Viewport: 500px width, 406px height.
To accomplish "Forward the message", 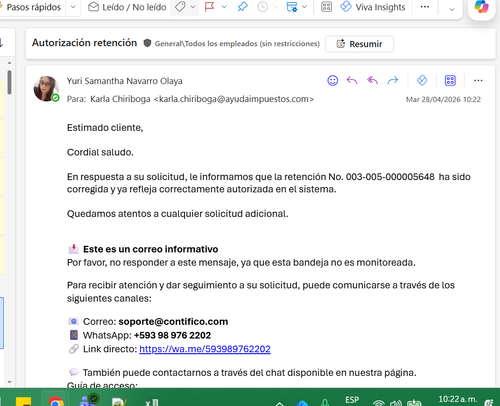I will coord(393,80).
